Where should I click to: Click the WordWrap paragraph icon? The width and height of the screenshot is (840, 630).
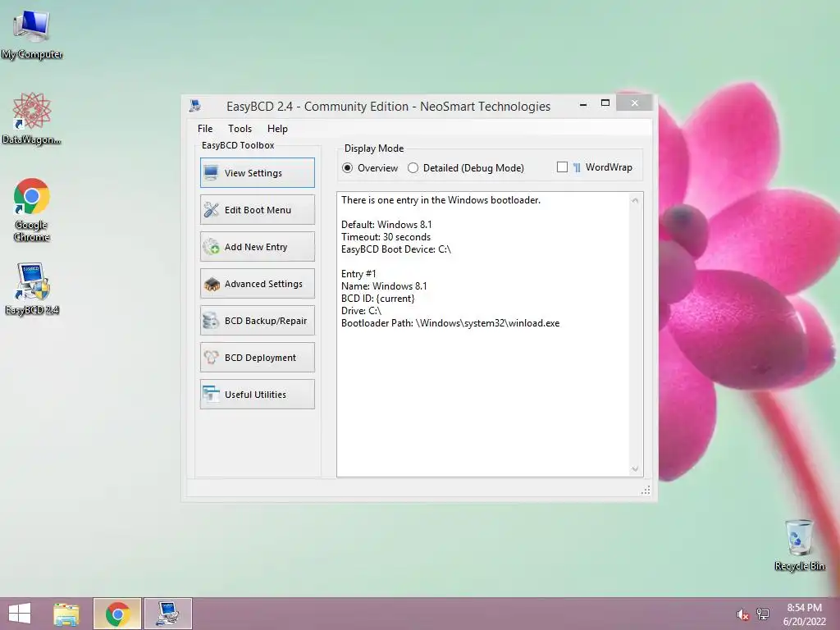coord(577,167)
